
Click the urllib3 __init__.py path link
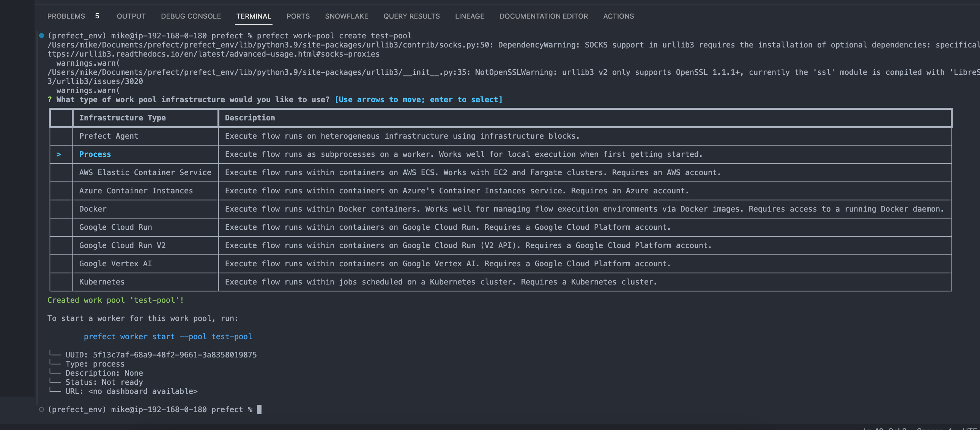tap(259, 73)
